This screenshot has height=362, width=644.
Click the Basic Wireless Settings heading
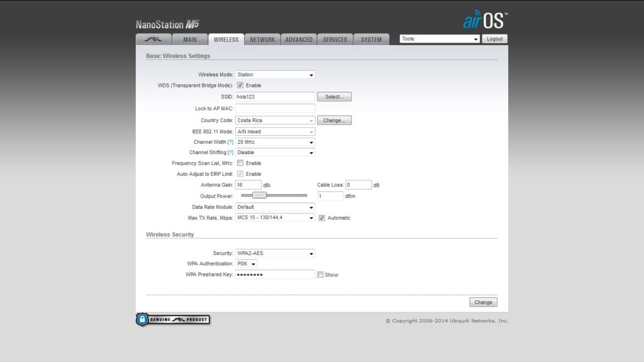tap(178, 56)
